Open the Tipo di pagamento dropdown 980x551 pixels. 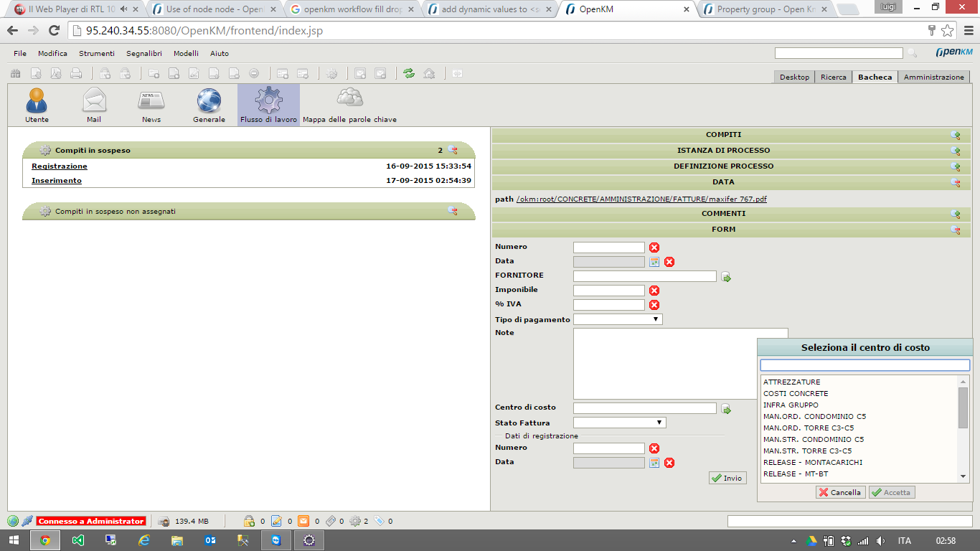tap(618, 319)
